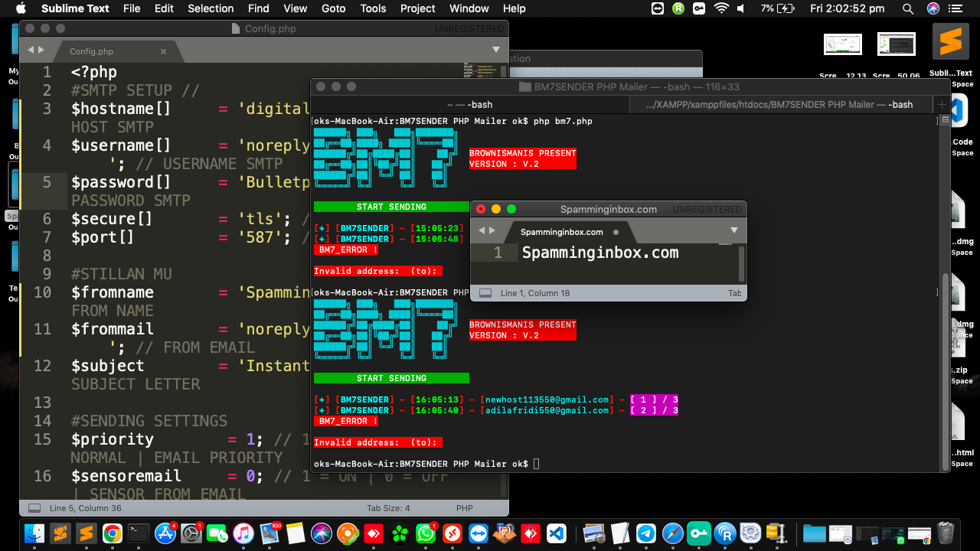Open the Tools menu

pyautogui.click(x=373, y=8)
